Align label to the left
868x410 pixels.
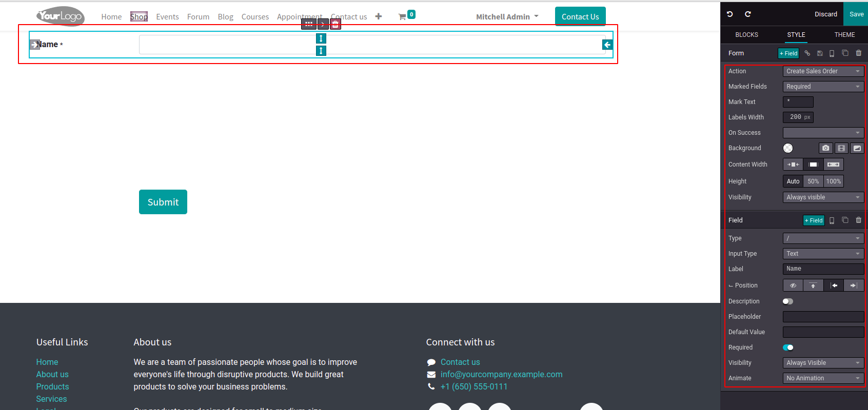(834, 285)
